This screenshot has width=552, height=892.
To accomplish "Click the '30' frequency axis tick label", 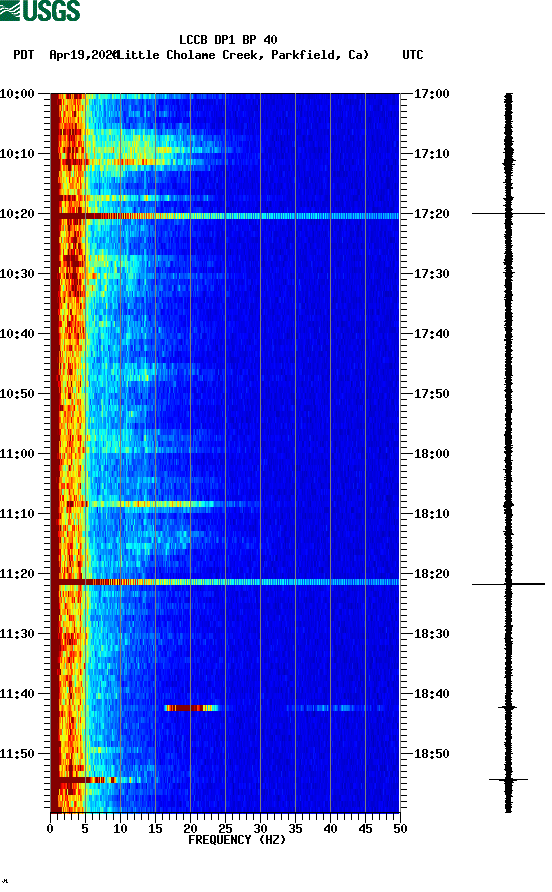I will [x=260, y=829].
